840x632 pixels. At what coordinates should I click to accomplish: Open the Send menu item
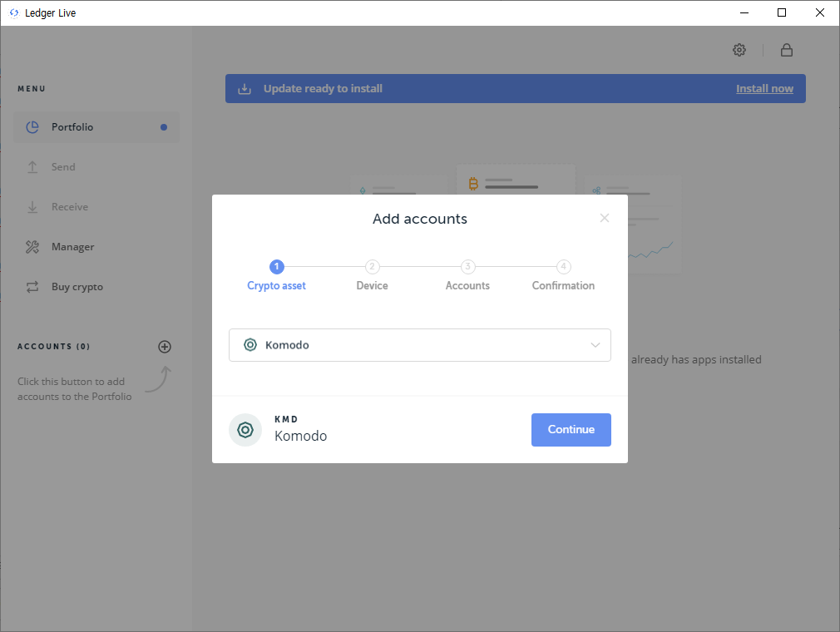click(96, 167)
